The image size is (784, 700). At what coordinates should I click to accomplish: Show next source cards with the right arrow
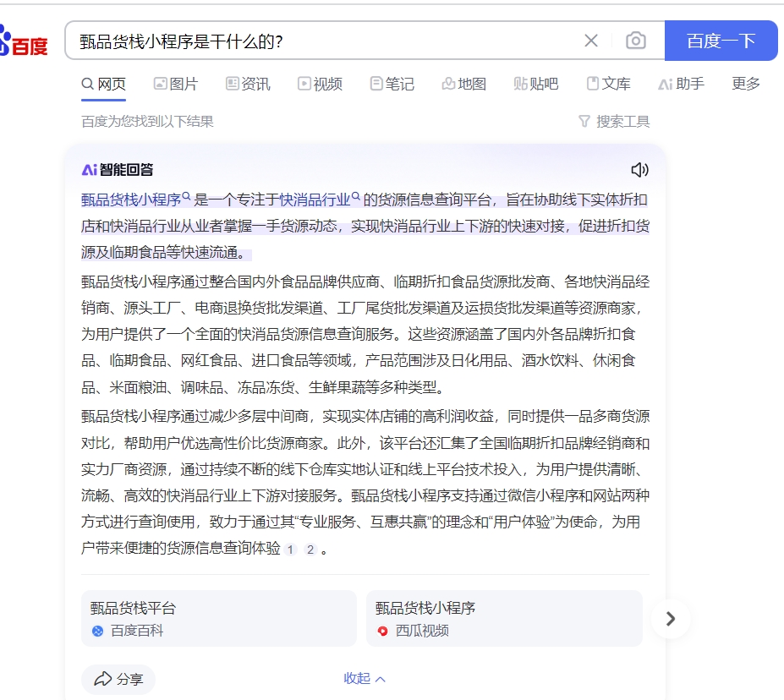pyautogui.click(x=671, y=619)
